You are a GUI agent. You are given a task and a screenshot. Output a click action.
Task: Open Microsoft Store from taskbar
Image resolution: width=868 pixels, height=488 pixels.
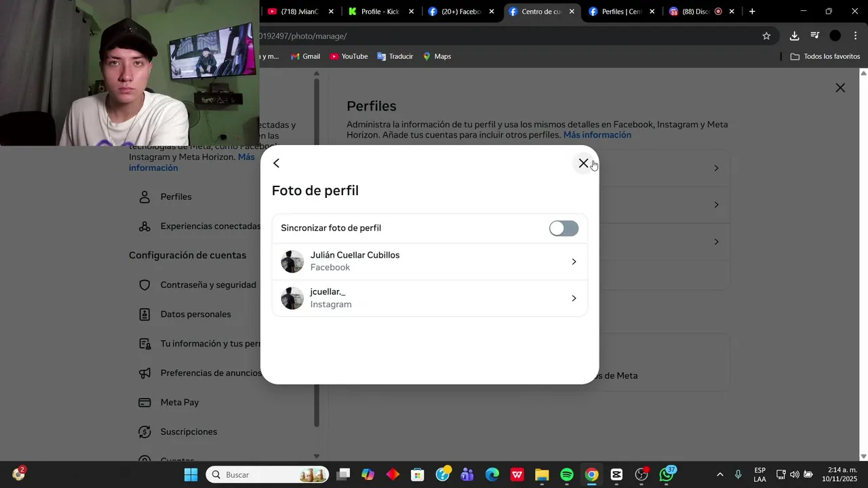click(418, 474)
